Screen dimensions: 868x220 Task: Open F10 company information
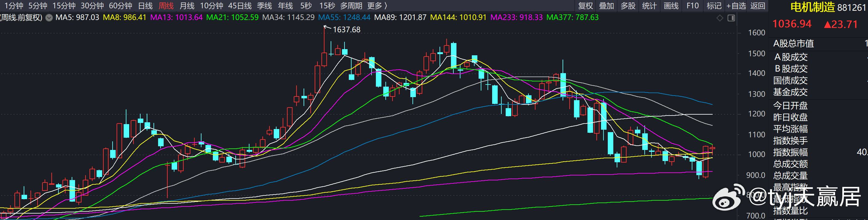coord(692,6)
